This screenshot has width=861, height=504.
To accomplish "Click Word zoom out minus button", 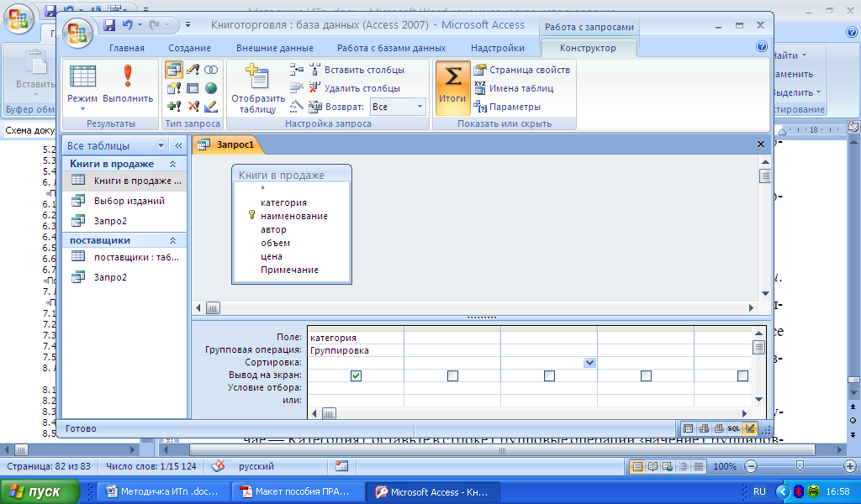I will 751,466.
